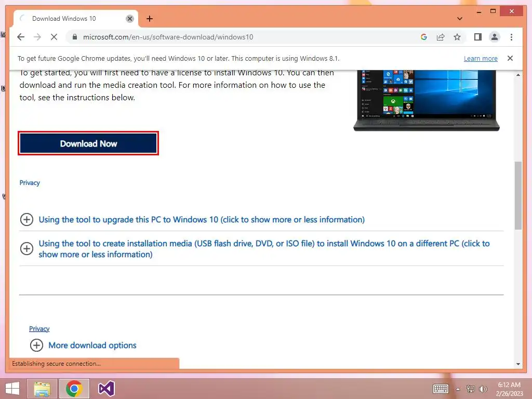This screenshot has height=399, width=532.
Task: Bookmark this page with the star icon
Action: tap(457, 37)
